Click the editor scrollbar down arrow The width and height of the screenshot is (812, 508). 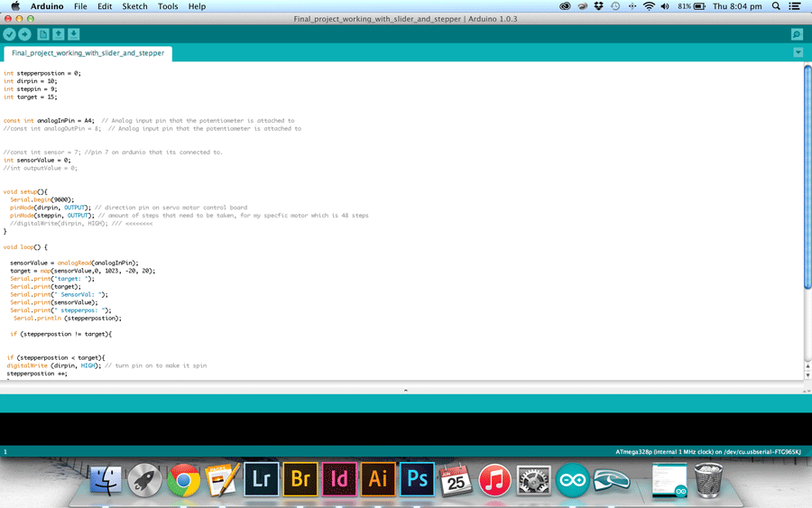807,375
